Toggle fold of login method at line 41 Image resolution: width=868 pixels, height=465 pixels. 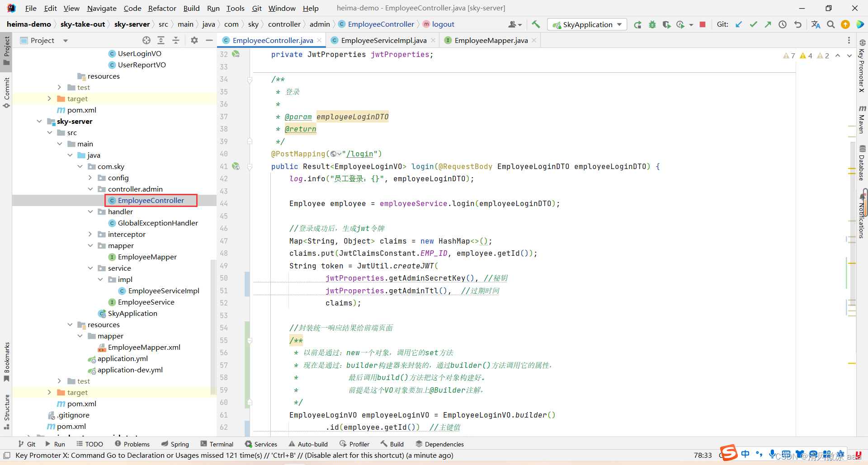pyautogui.click(x=250, y=167)
